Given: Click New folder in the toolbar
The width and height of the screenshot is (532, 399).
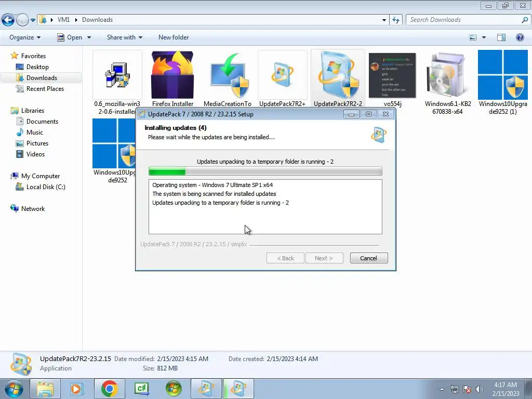Looking at the screenshot, I should coord(174,37).
